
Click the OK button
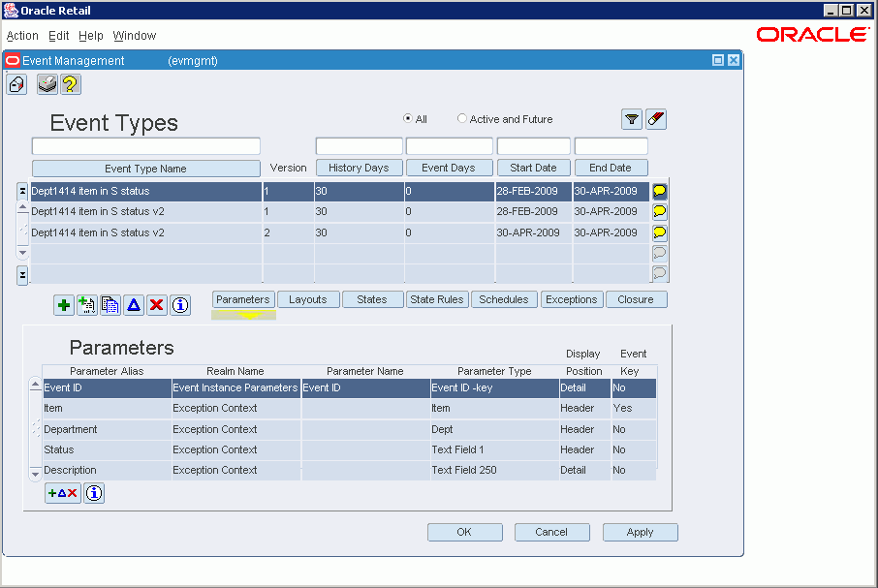pos(465,532)
